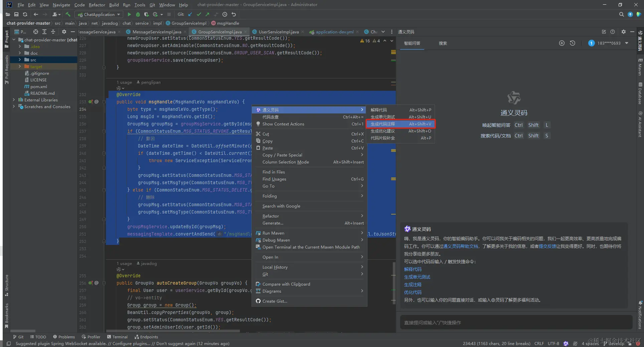Click the Stop square icon in toolbar
This screenshot has width=644, height=347.
[169, 14]
